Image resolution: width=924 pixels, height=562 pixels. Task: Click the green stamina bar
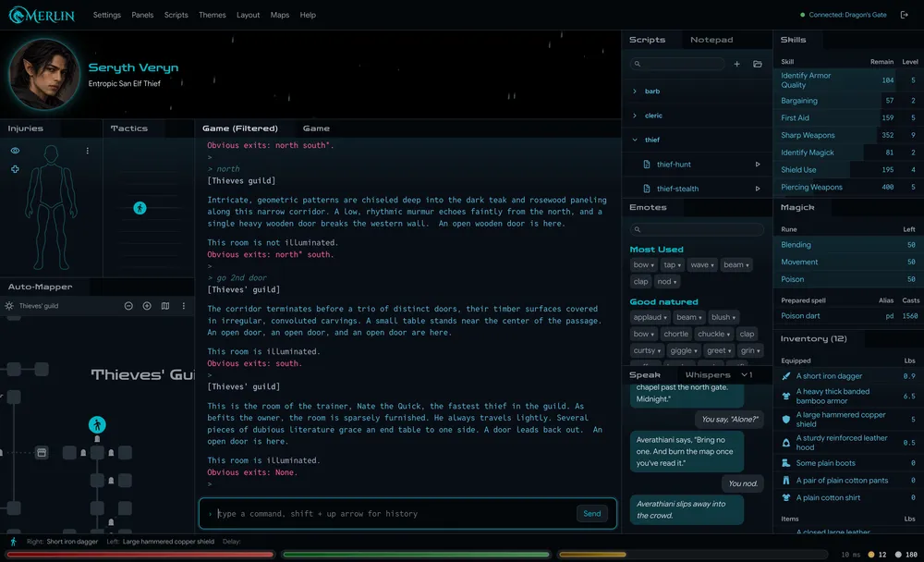point(416,555)
